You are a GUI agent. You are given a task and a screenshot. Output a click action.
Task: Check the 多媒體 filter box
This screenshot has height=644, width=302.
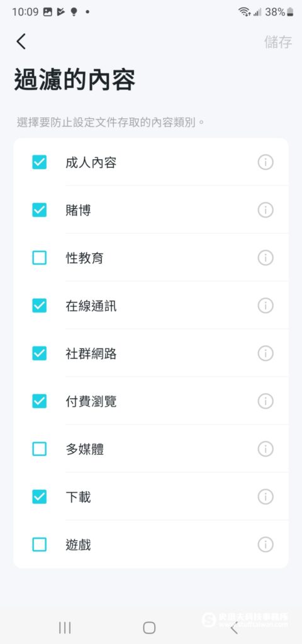coord(40,449)
